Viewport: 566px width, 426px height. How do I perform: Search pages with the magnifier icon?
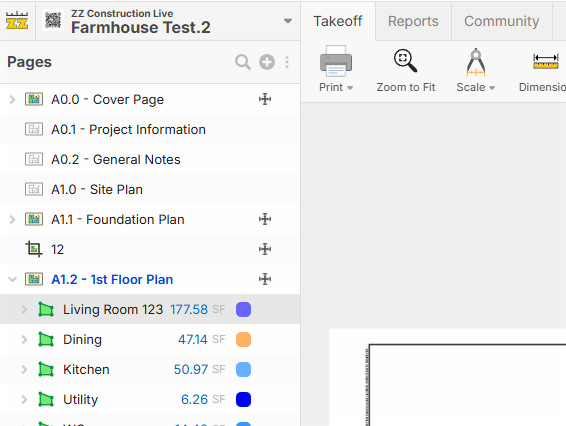point(243,62)
